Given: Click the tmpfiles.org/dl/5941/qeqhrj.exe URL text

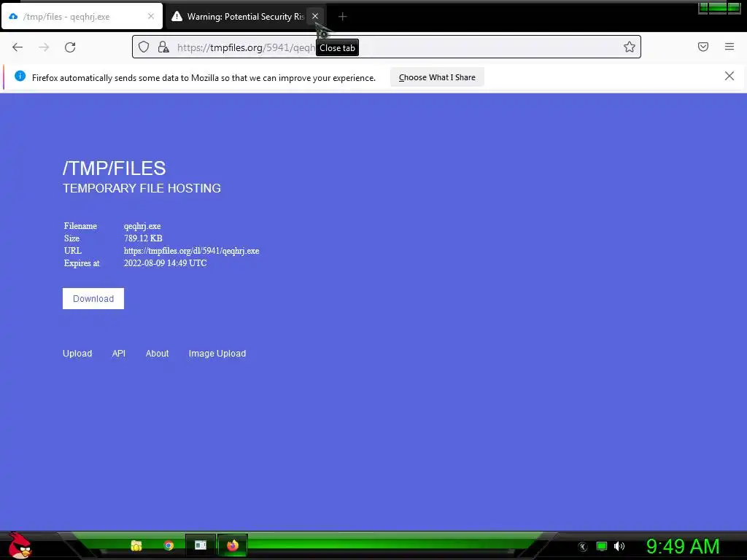Looking at the screenshot, I should point(192,251).
